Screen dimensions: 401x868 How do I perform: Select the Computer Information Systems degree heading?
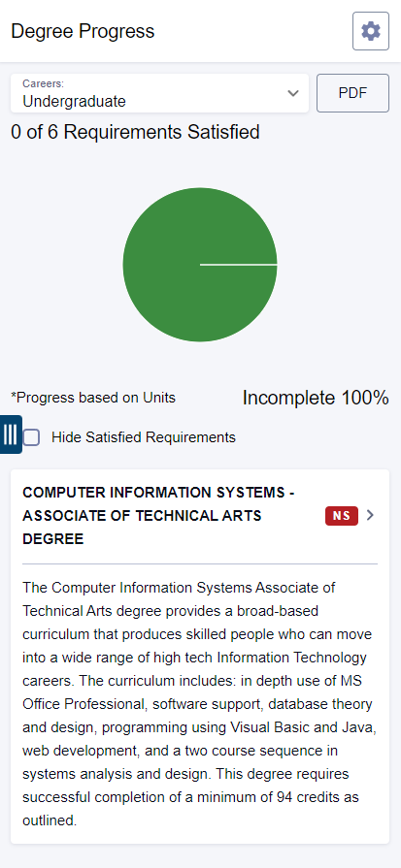click(x=158, y=515)
